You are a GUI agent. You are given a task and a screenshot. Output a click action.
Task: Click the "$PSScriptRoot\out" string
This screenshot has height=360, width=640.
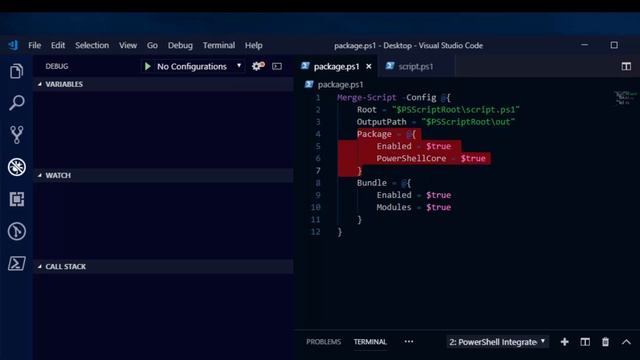click(x=468, y=122)
